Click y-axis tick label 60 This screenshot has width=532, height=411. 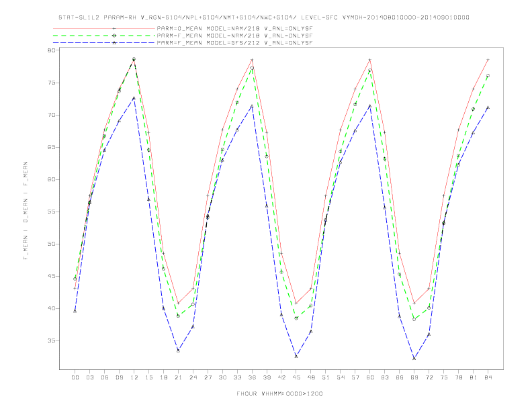click(52, 179)
